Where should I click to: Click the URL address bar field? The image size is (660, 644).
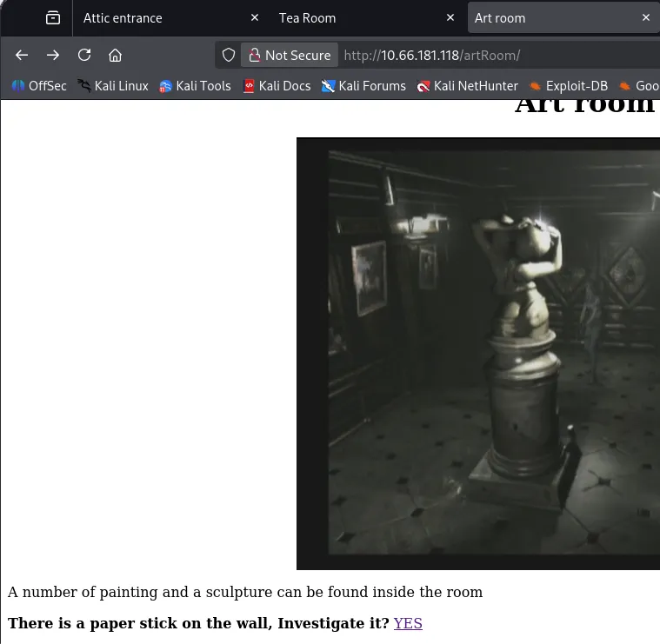[496, 55]
